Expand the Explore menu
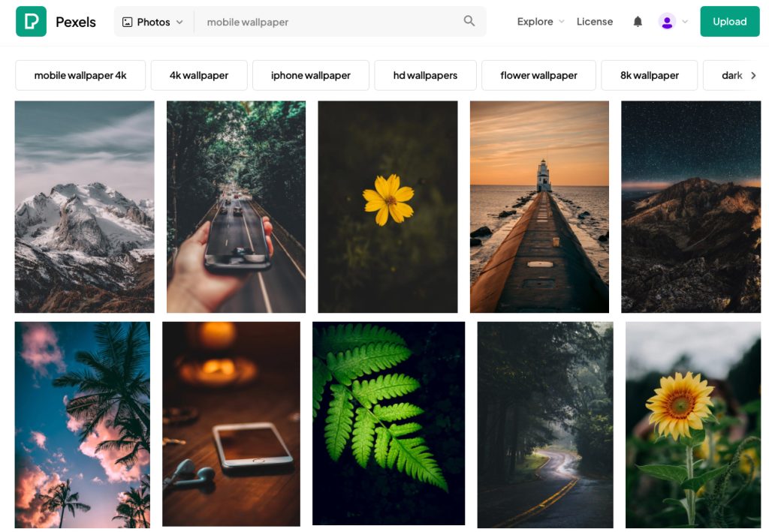Image resolution: width=769 pixels, height=532 pixels. (540, 22)
